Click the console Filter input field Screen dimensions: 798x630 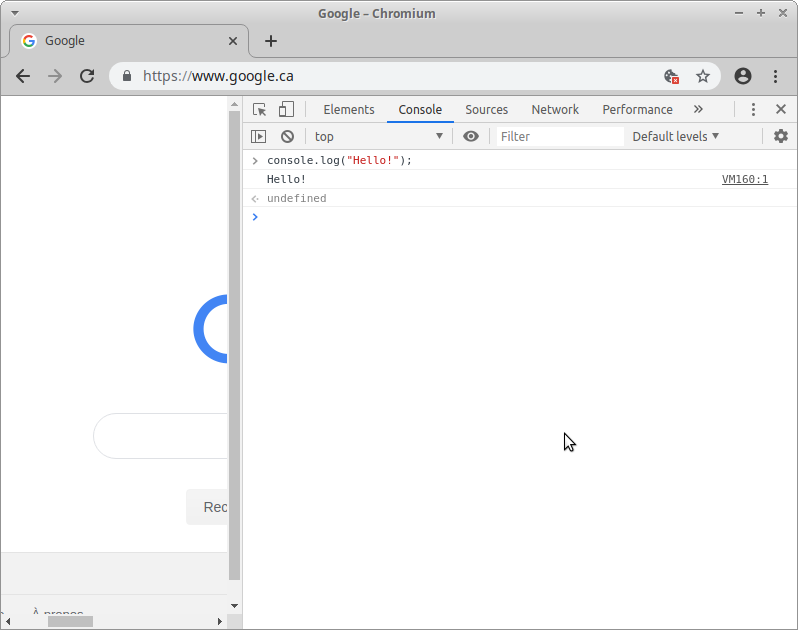(x=560, y=137)
